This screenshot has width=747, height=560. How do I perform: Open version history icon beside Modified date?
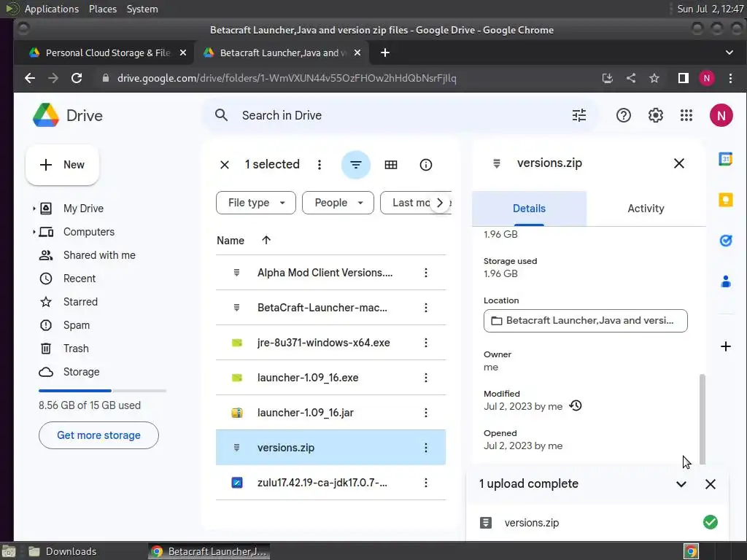576,405
